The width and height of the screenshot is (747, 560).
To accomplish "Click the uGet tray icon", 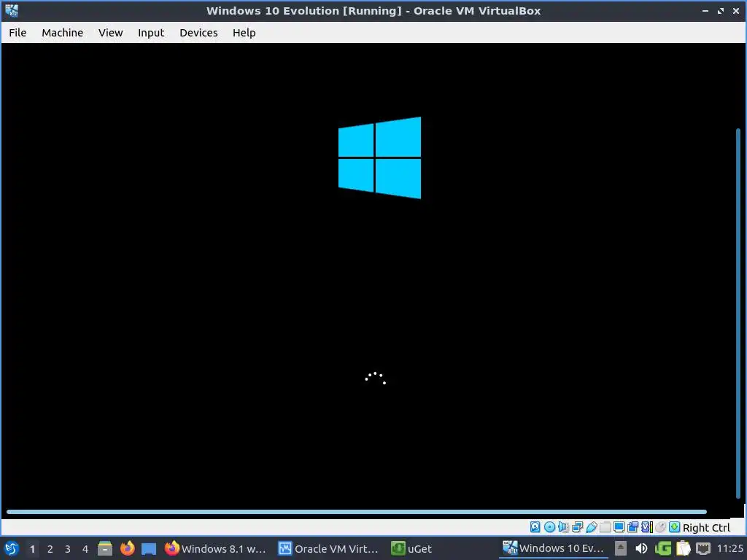I will coord(662,548).
